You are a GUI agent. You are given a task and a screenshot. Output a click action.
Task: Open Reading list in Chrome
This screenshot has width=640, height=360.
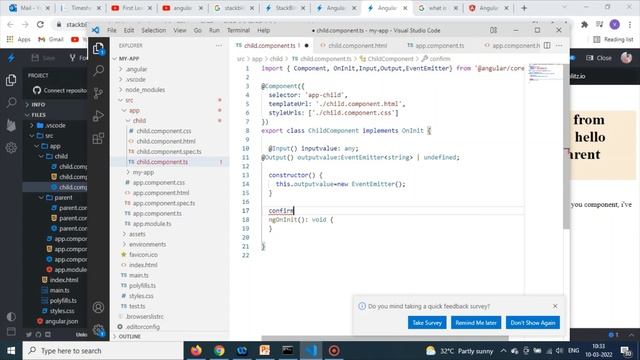(x=614, y=39)
